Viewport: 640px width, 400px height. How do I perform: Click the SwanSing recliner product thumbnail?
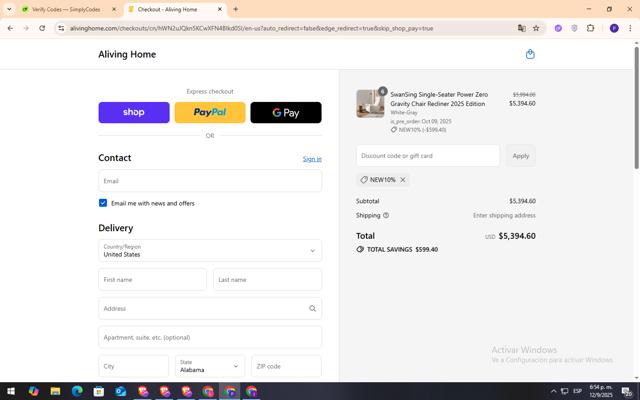click(370, 104)
